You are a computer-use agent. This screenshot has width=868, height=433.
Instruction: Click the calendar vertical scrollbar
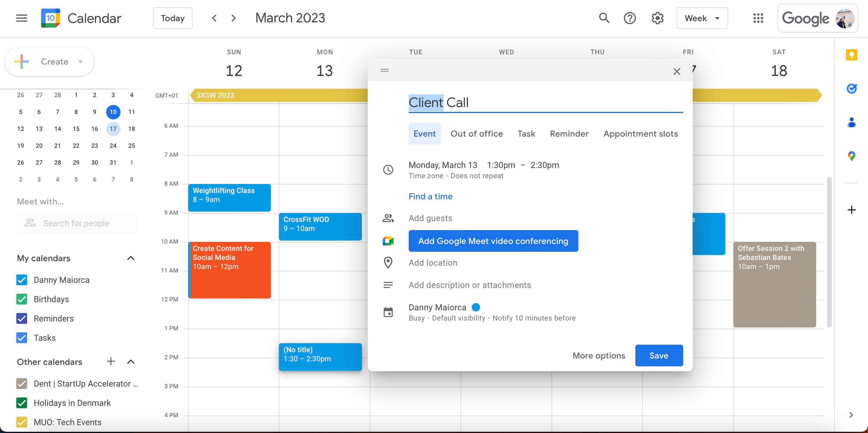tap(829, 251)
